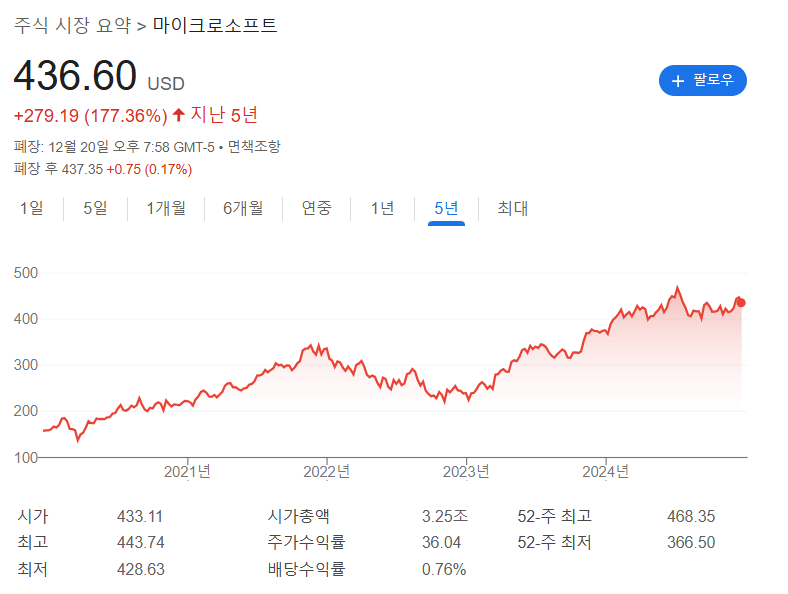Click the 52-주 최고 label

tap(555, 516)
